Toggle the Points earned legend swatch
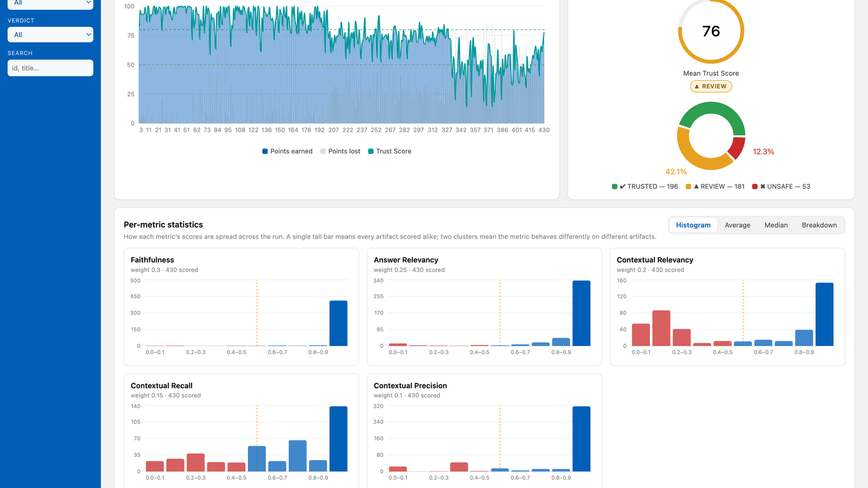This screenshot has height=488, width=868. pyautogui.click(x=265, y=151)
